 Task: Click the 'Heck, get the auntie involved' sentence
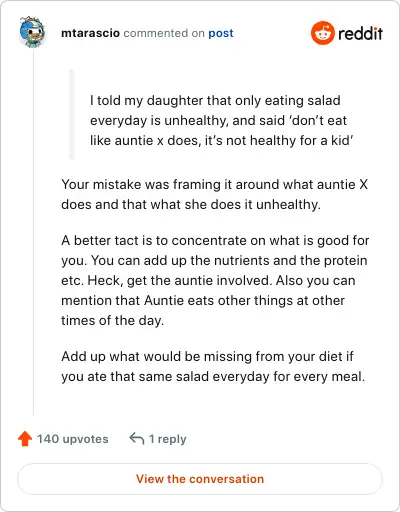tap(178, 280)
